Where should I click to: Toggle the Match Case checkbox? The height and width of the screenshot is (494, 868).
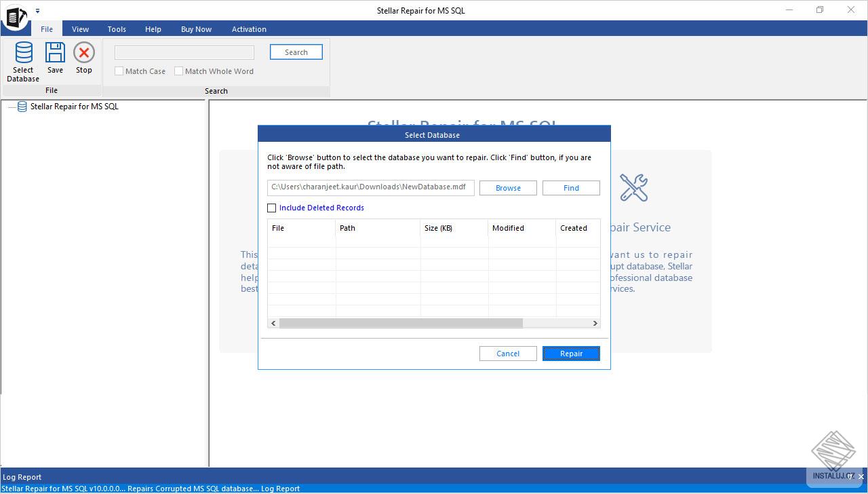point(119,71)
